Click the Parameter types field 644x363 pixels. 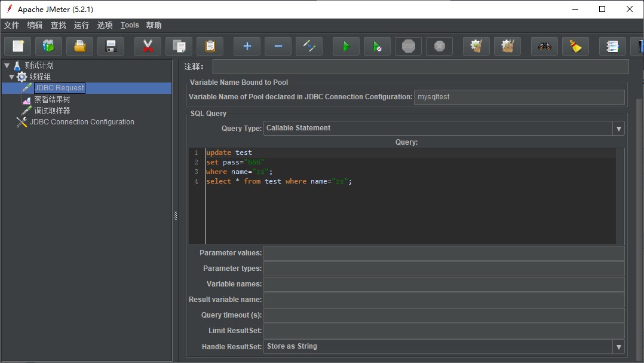click(444, 269)
